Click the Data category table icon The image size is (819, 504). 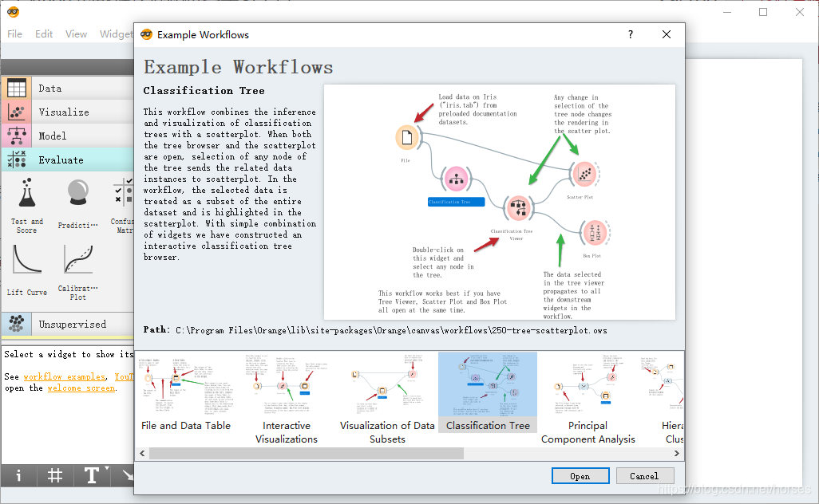click(x=17, y=89)
